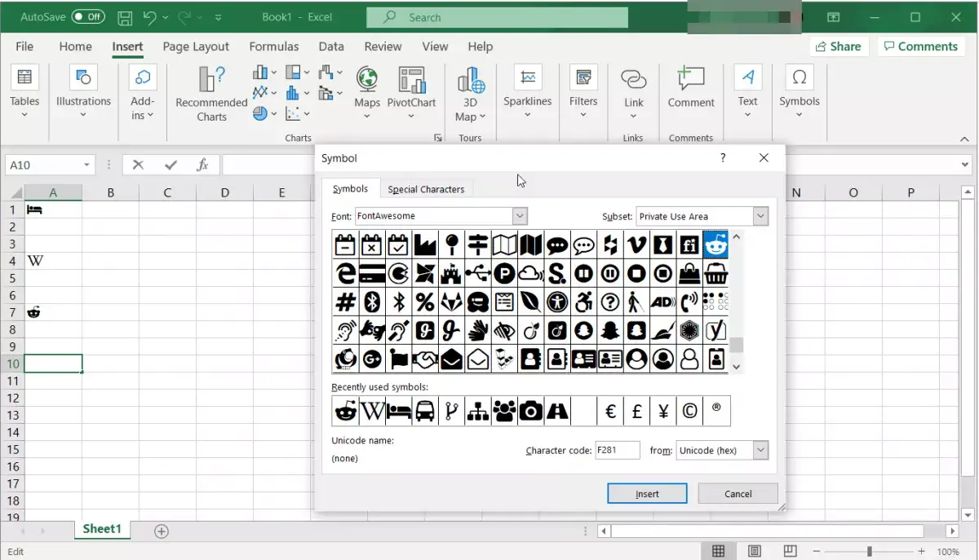Pick the shopping basket symbol
Image resolution: width=979 pixels, height=560 pixels.
tap(715, 273)
